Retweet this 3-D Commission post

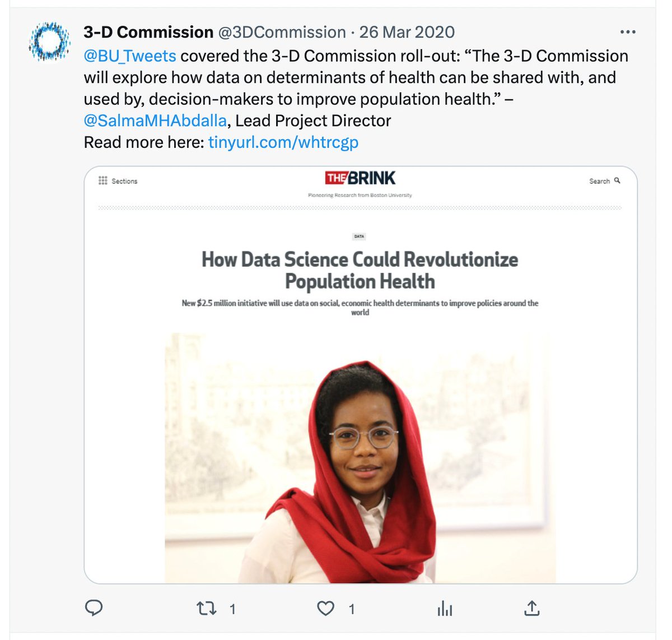pos(207,608)
